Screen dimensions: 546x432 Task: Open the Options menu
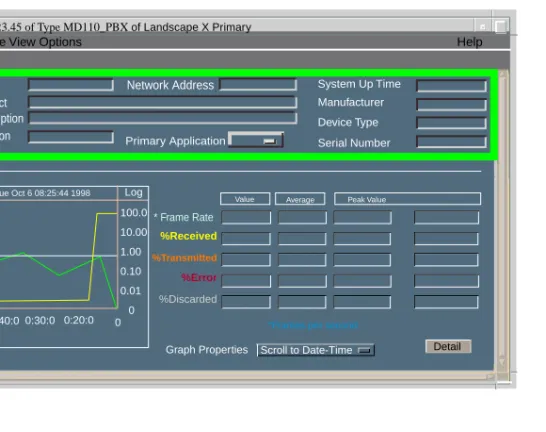(x=60, y=42)
